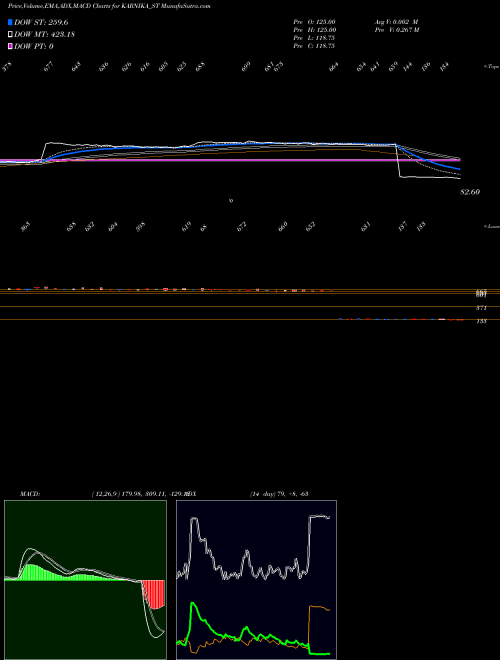This screenshot has width=500, height=660.
Task: Click the magenta DOW PT legend swatch
Action: click(x=10, y=46)
